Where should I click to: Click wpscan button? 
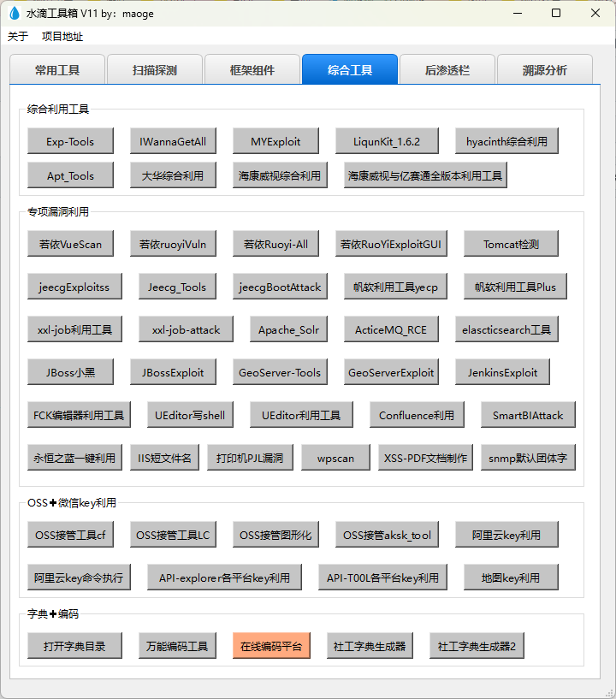click(x=335, y=458)
